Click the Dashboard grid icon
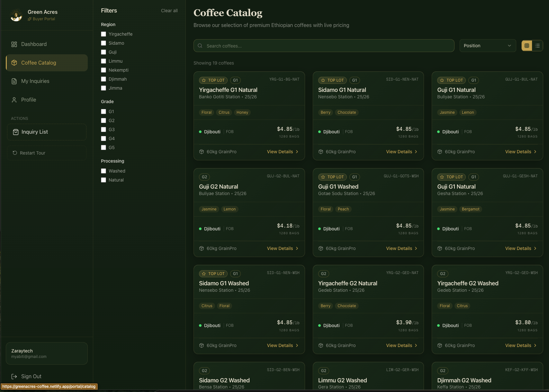 (x=14, y=44)
